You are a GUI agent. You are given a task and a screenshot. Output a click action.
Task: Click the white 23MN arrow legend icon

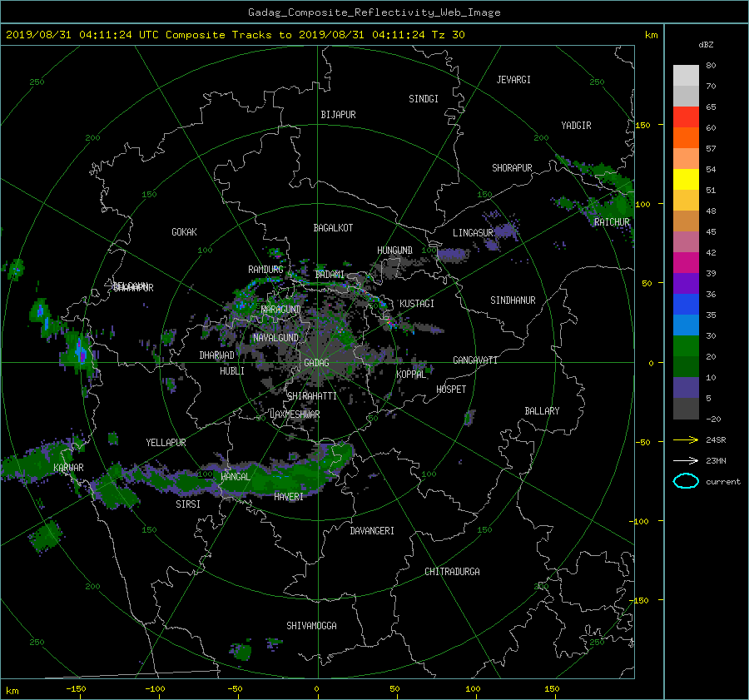click(686, 460)
